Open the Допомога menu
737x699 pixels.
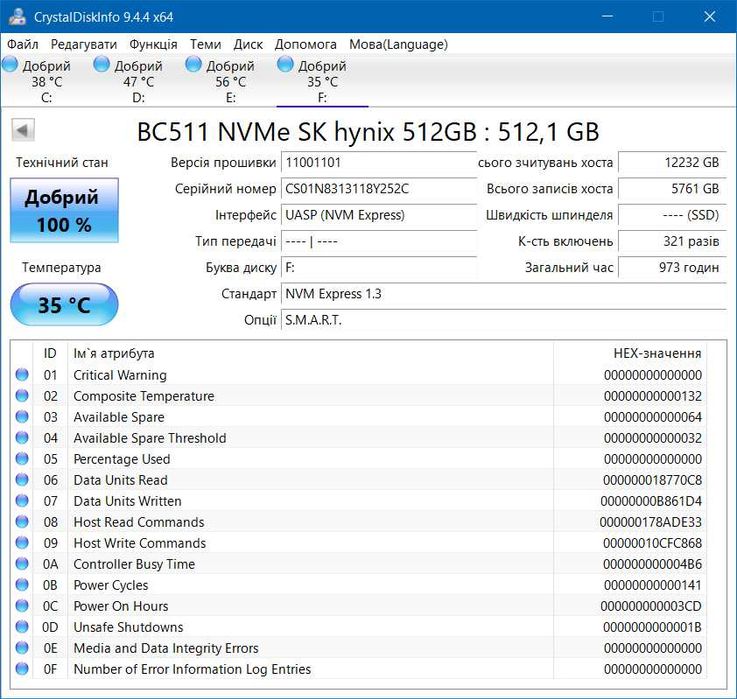pyautogui.click(x=306, y=44)
